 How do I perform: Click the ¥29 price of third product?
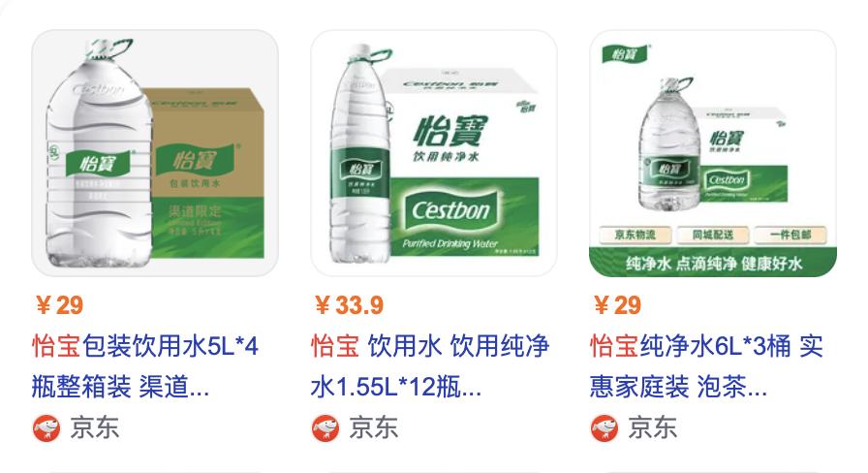point(618,305)
